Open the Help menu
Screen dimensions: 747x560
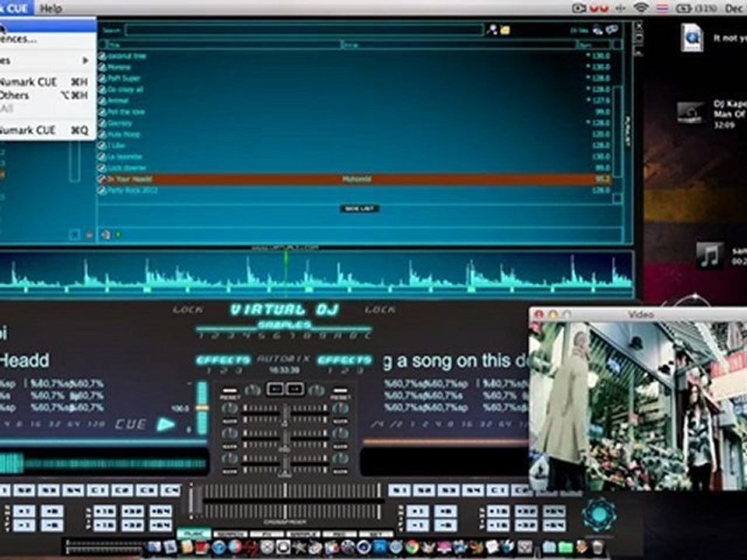(x=51, y=8)
